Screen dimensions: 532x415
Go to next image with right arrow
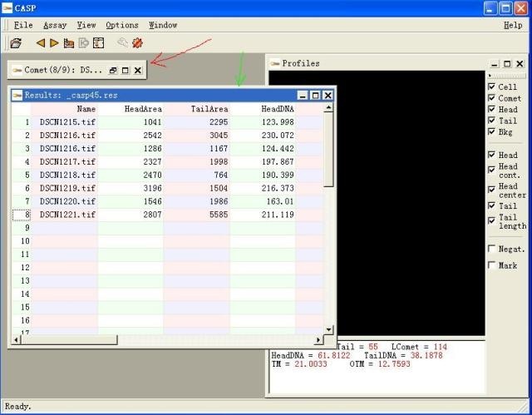(x=54, y=43)
